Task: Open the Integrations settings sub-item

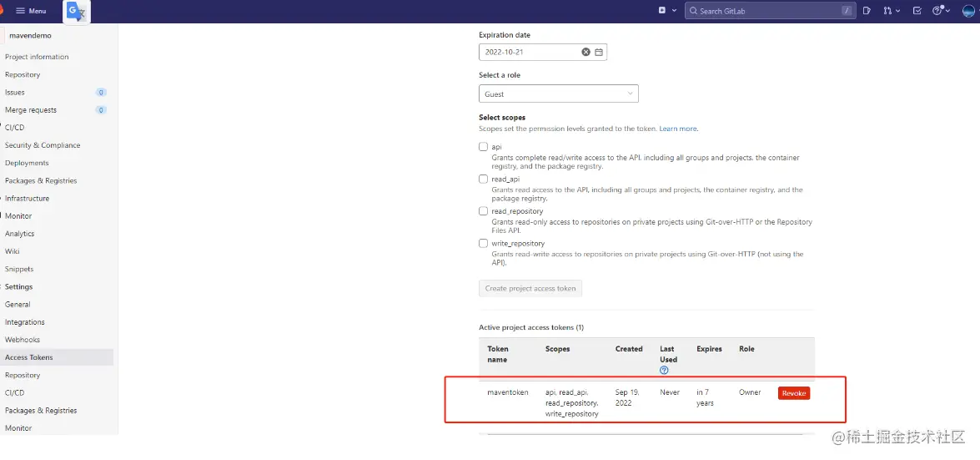Action: pos(25,321)
